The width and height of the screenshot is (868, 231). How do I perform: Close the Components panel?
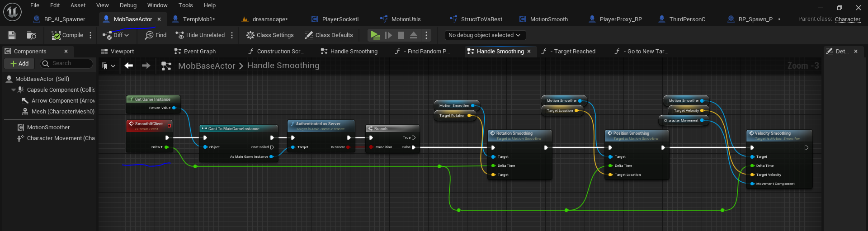point(66,52)
